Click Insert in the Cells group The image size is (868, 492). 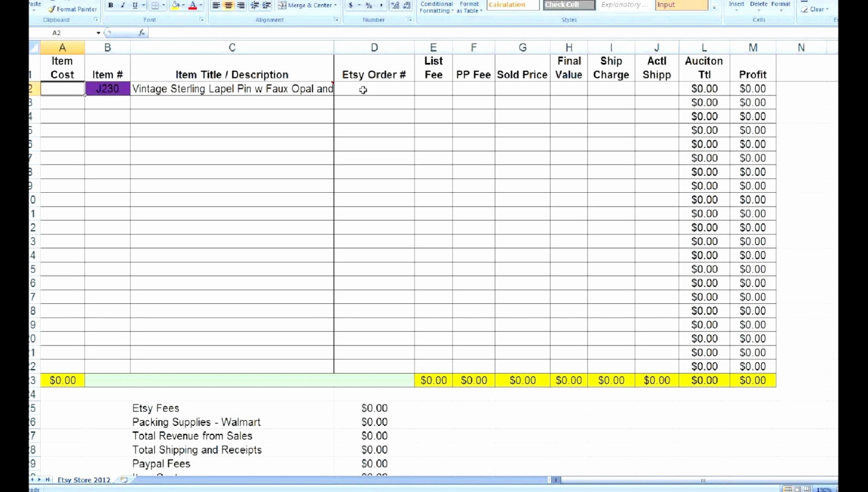[x=737, y=6]
